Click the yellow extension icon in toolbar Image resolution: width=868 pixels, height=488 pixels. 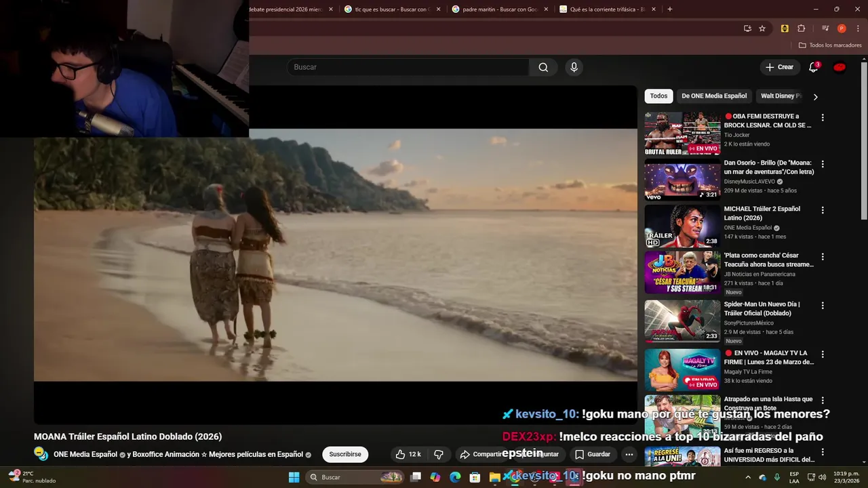(x=785, y=28)
